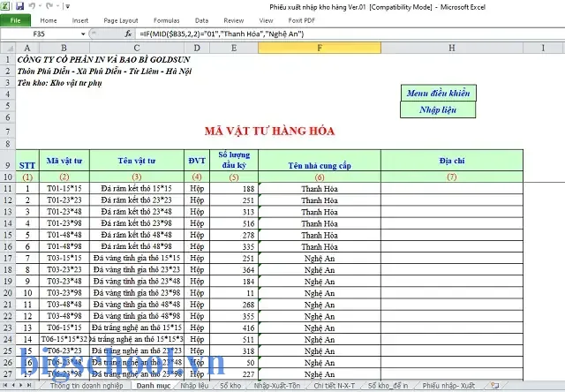Switch to Sổ kho_để in sheet tab
This screenshot has width=565, height=392.
pos(388,386)
